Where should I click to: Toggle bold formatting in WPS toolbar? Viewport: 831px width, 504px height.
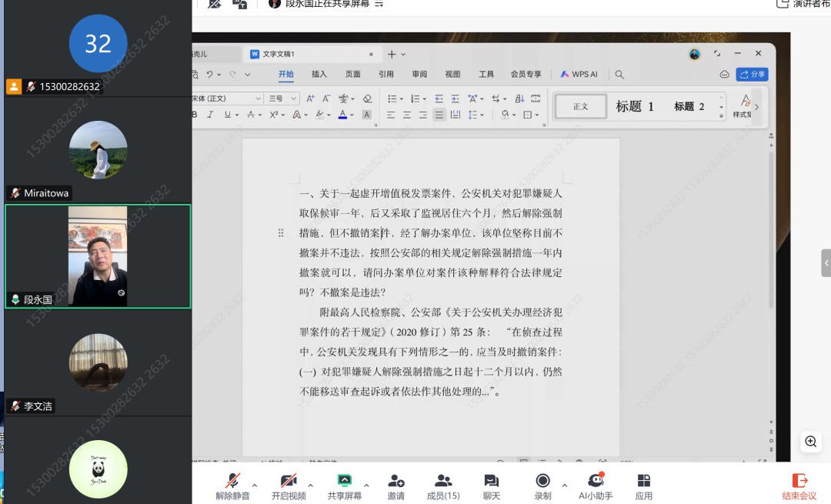point(193,114)
